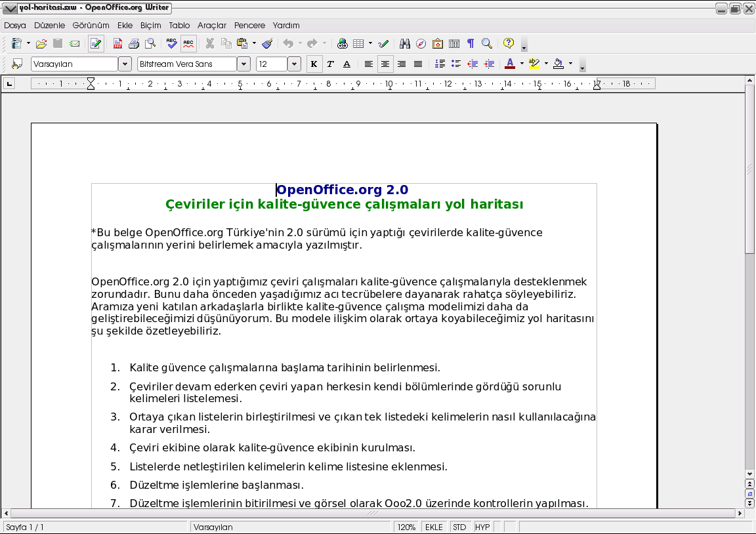The width and height of the screenshot is (756, 534).
Task: Toggle numbering list icon
Action: pos(440,64)
